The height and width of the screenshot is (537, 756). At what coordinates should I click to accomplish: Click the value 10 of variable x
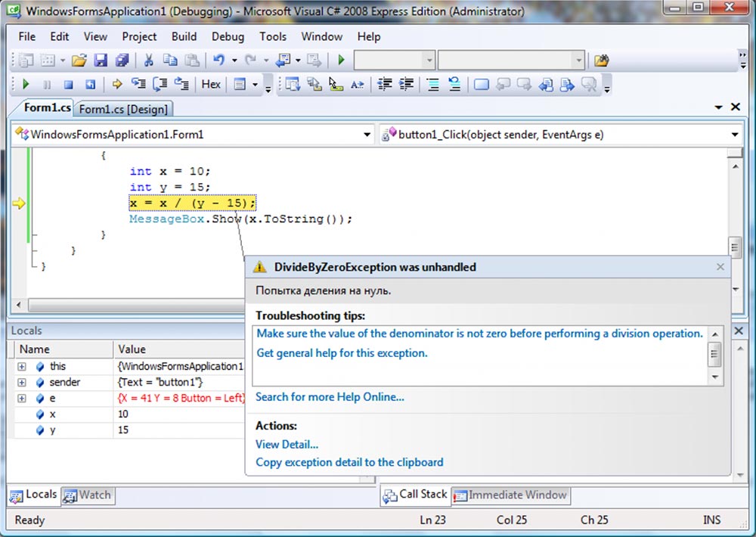(123, 414)
